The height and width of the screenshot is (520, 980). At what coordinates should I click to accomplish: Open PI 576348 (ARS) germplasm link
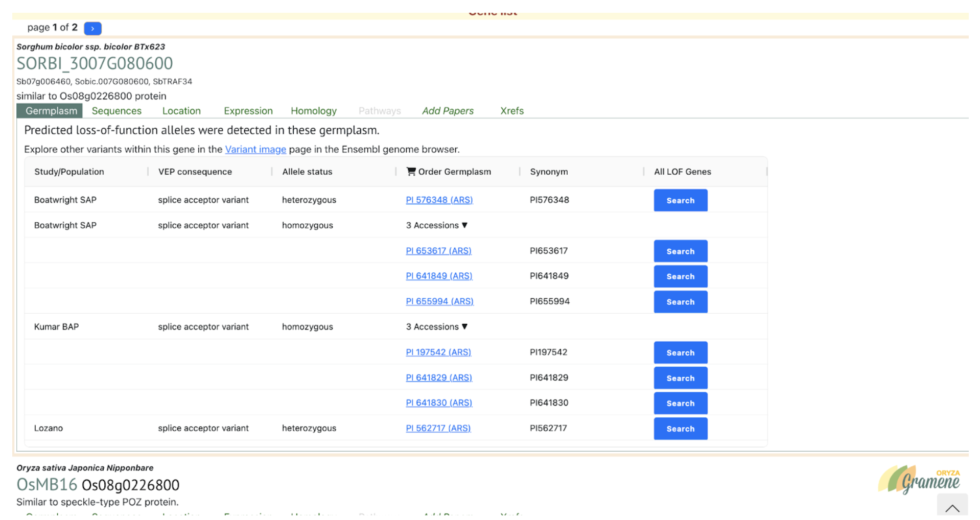[439, 200]
